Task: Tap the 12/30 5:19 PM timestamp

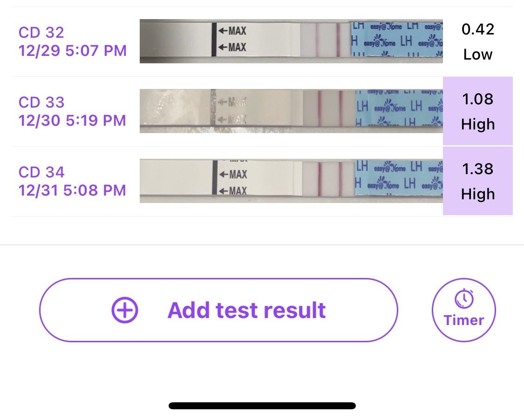Action: tap(73, 121)
